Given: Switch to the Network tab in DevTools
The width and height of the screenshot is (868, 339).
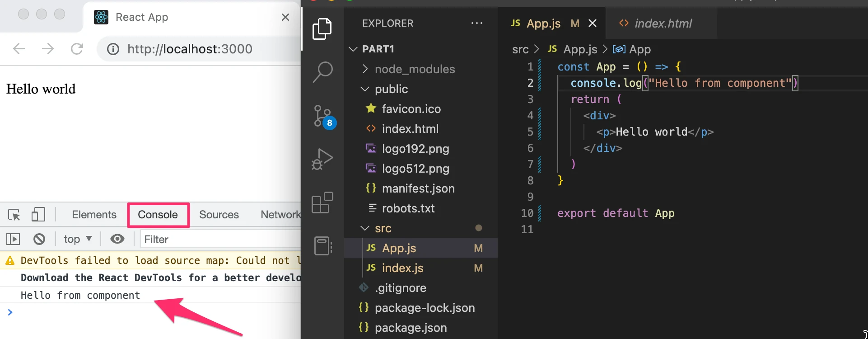Looking at the screenshot, I should (x=280, y=215).
